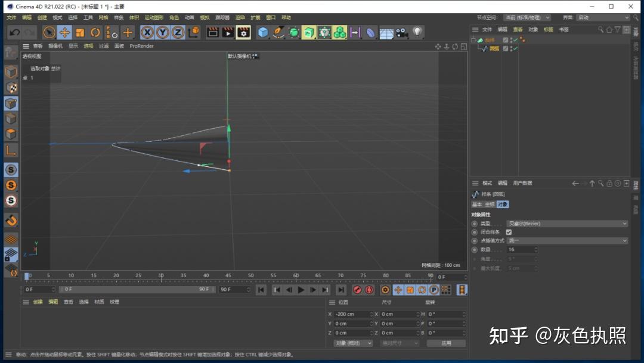Image resolution: width=644 pixels, height=363 pixels.
Task: Render to Picture Viewer icon
Action: coord(228,32)
